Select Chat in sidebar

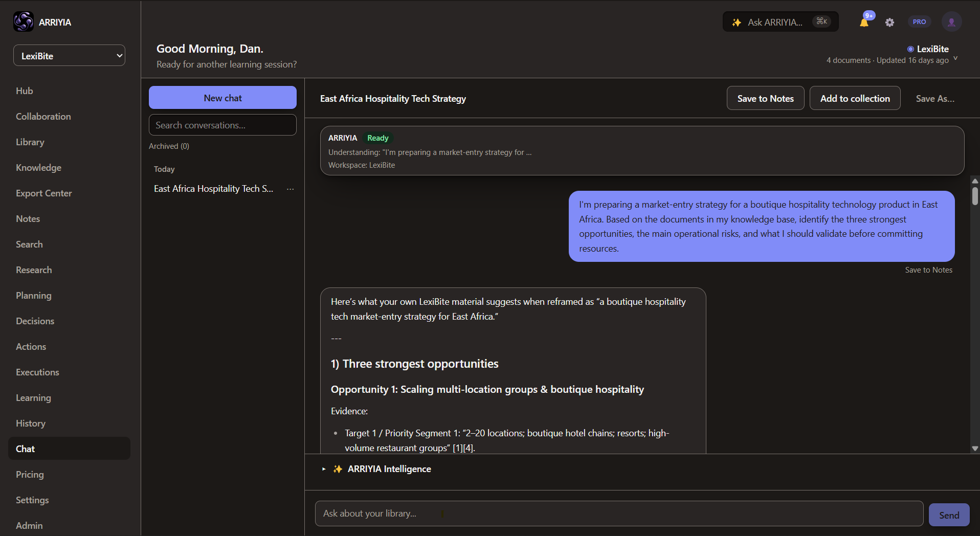(x=69, y=449)
